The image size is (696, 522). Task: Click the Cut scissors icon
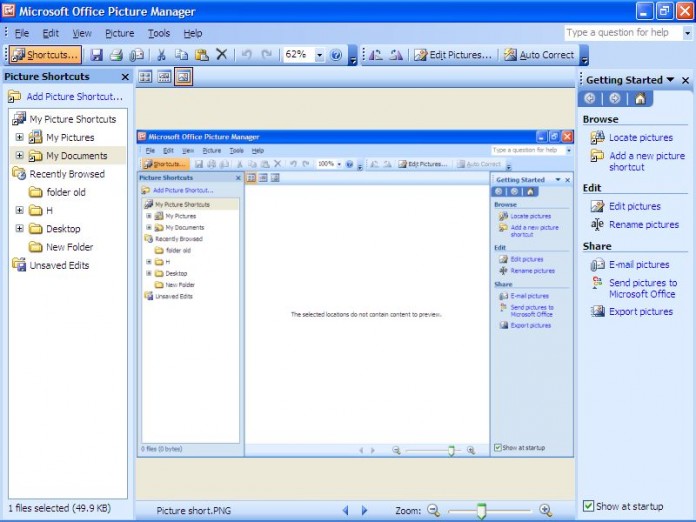161,55
